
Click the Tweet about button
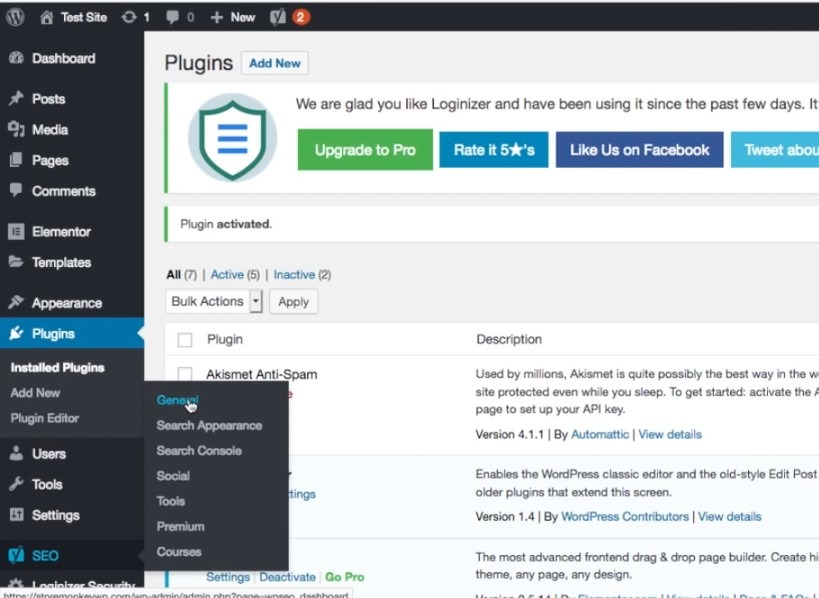pos(775,150)
